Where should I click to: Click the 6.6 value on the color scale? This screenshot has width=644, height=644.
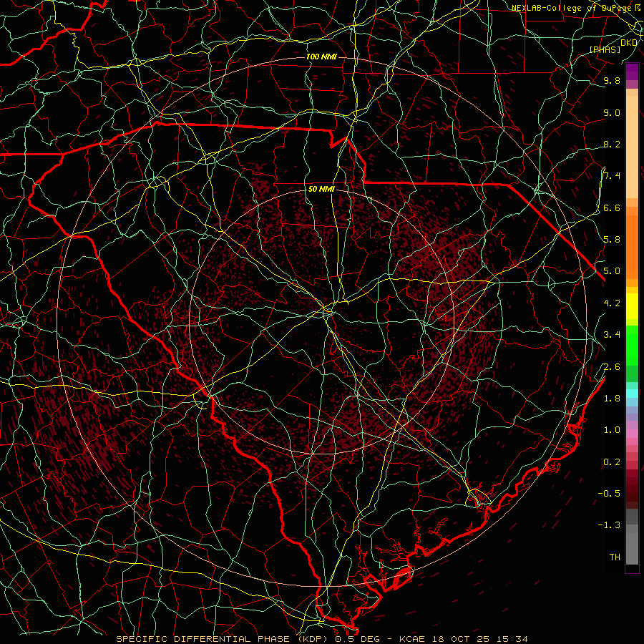pyautogui.click(x=612, y=208)
